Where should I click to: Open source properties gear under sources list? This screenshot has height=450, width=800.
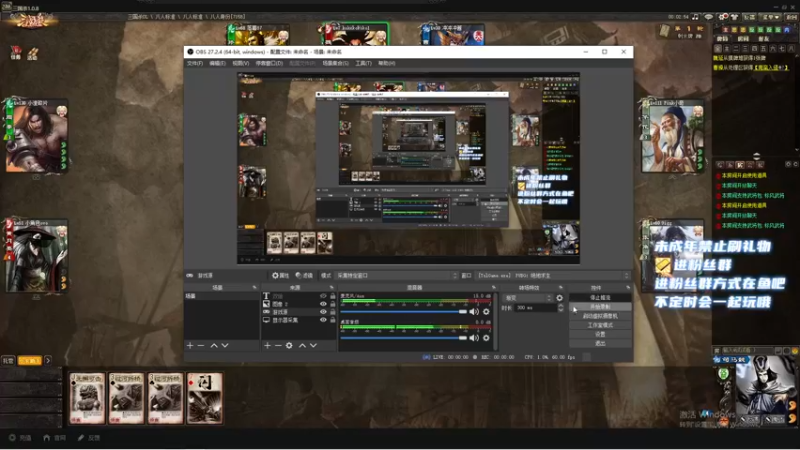[x=289, y=345]
